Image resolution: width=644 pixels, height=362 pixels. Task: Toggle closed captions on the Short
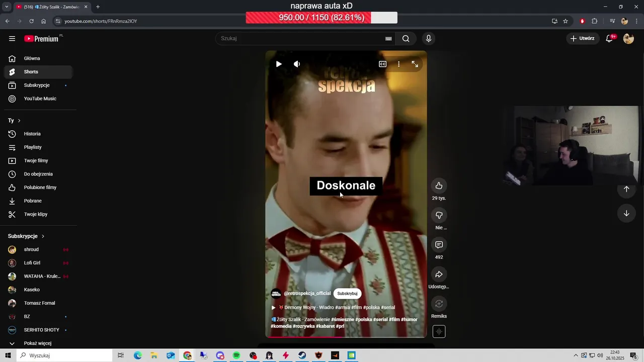(x=383, y=64)
